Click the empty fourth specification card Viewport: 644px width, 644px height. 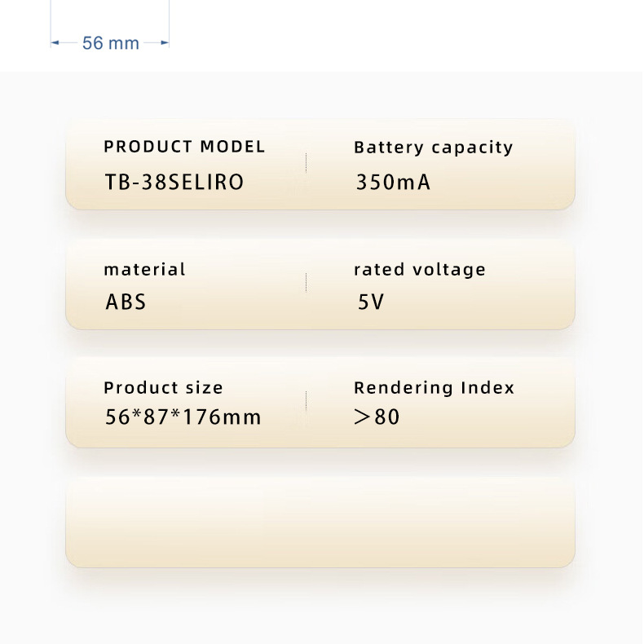point(320,522)
